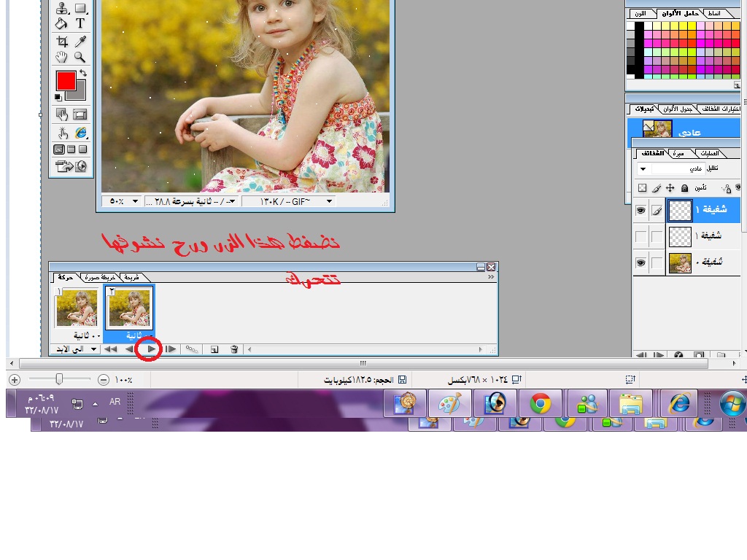The width and height of the screenshot is (747, 560).
Task: Hide the top layer's eye icon
Action: pos(640,211)
